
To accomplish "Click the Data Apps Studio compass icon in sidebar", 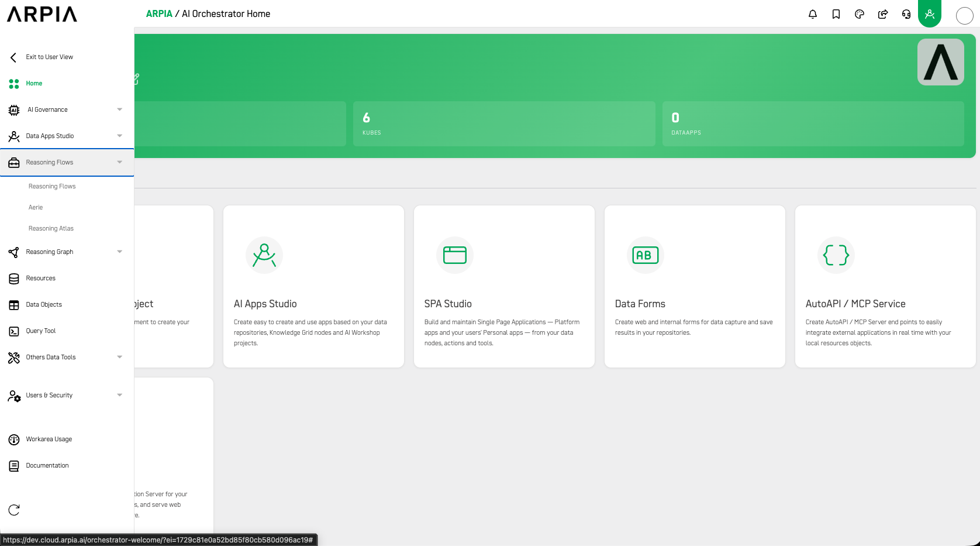I will click(x=14, y=136).
